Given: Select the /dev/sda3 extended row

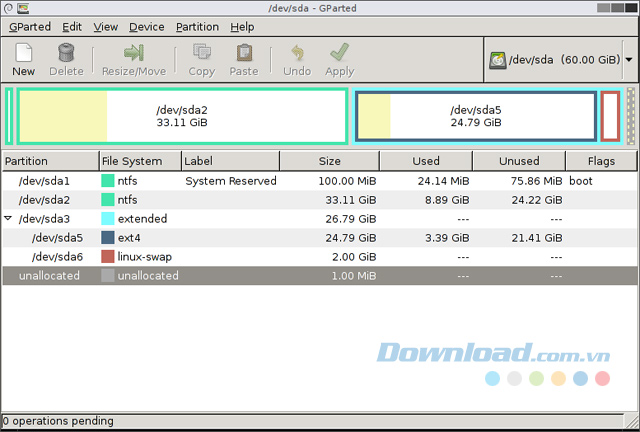Looking at the screenshot, I should 320,218.
